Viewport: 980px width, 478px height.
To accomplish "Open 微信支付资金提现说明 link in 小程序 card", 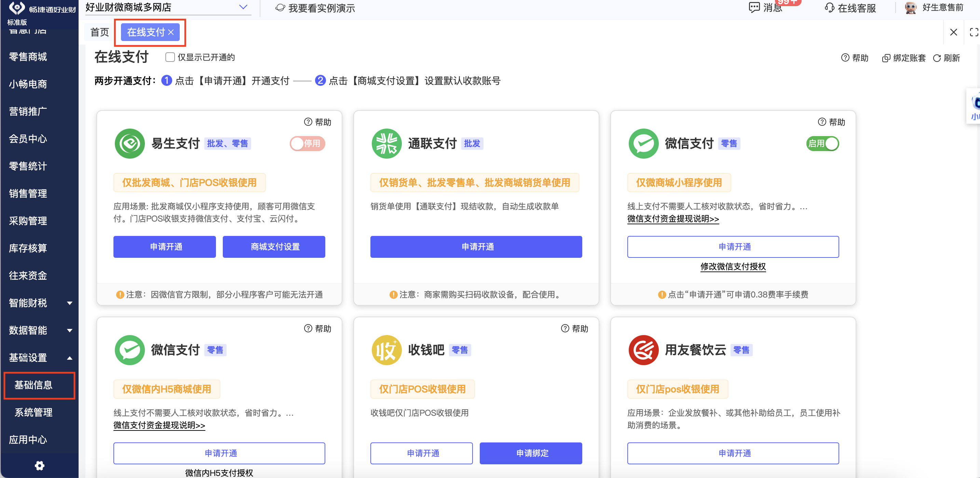I will [673, 219].
